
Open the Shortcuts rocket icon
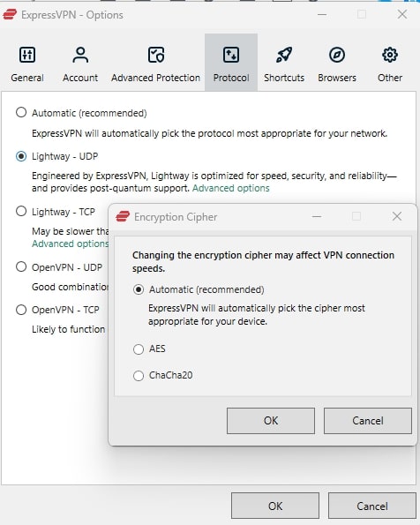click(284, 55)
